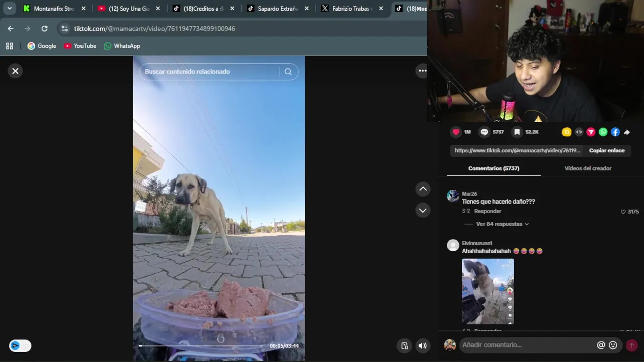Close the '(12) Soy Una Ga' tab

(x=158, y=9)
